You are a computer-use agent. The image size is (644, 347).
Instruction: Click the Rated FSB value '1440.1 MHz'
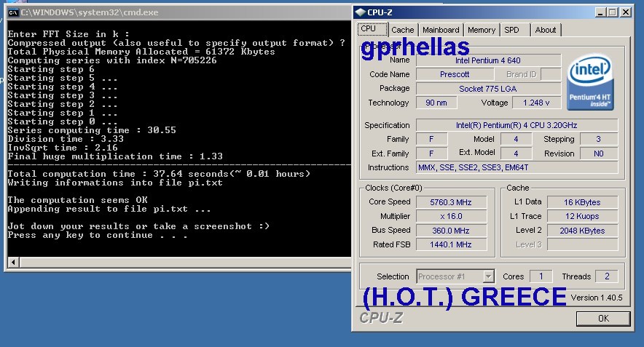pos(451,244)
